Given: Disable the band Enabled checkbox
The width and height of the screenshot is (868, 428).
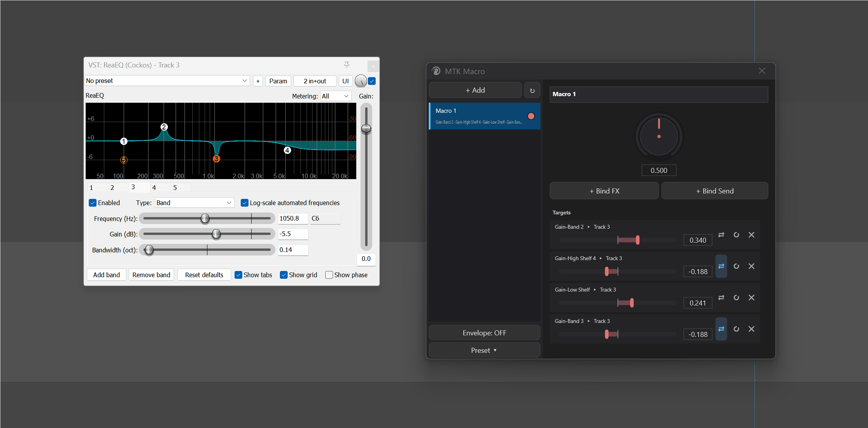Looking at the screenshot, I should [93, 203].
